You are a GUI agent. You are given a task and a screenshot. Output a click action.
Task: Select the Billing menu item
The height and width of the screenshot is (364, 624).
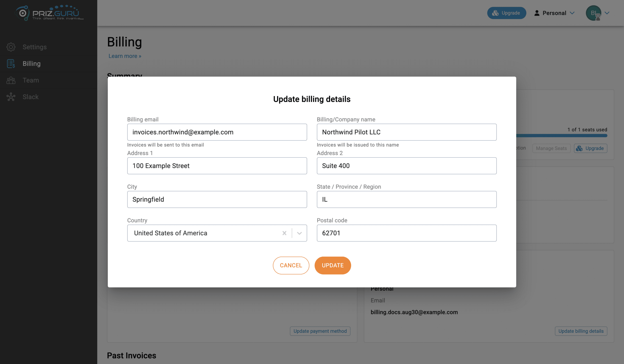pos(49,64)
